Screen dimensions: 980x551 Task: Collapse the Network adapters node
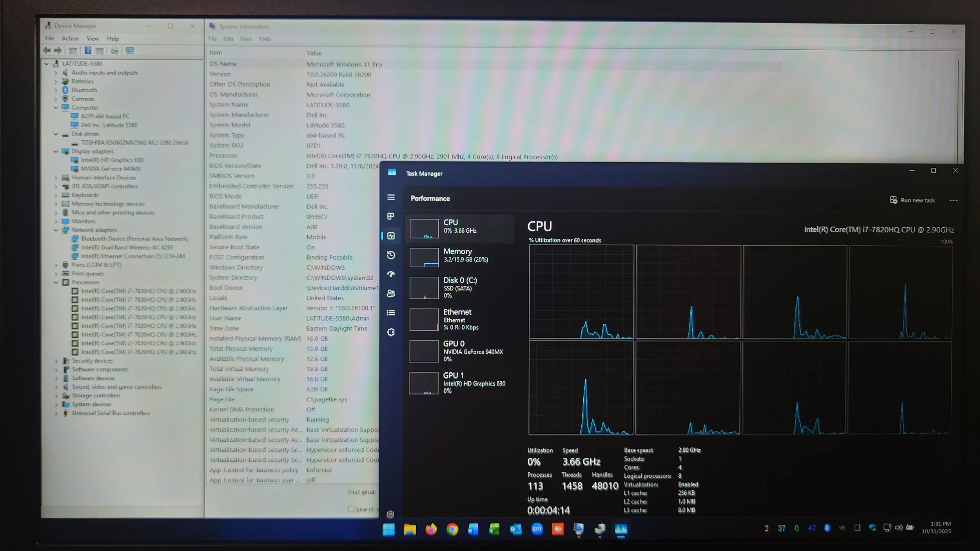click(x=56, y=230)
